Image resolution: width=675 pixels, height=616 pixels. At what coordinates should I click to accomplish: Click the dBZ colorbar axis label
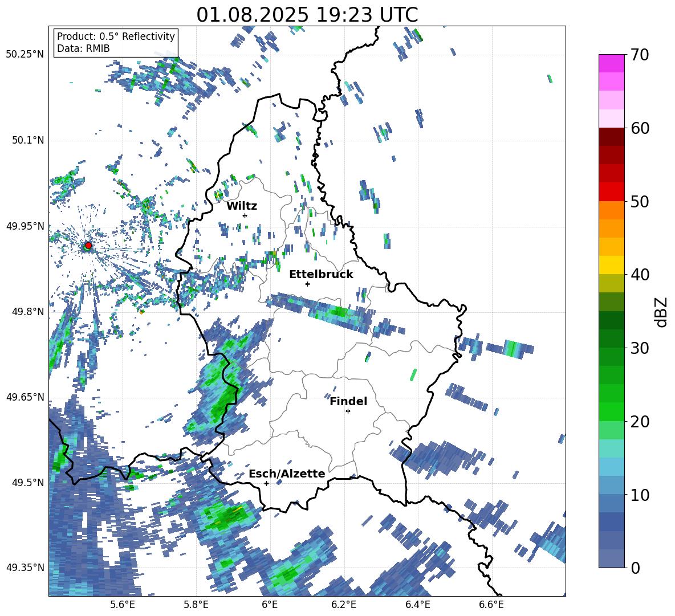coord(662,312)
